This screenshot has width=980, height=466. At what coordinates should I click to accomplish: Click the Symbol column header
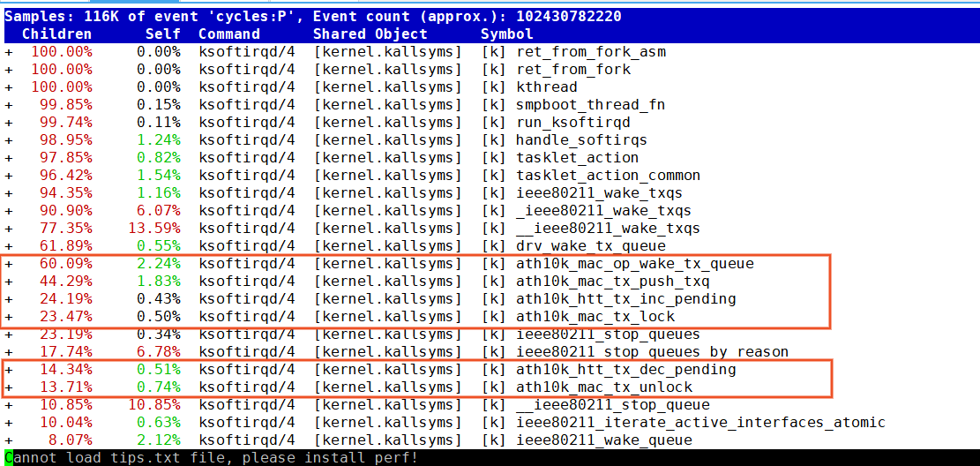pyautogui.click(x=506, y=34)
